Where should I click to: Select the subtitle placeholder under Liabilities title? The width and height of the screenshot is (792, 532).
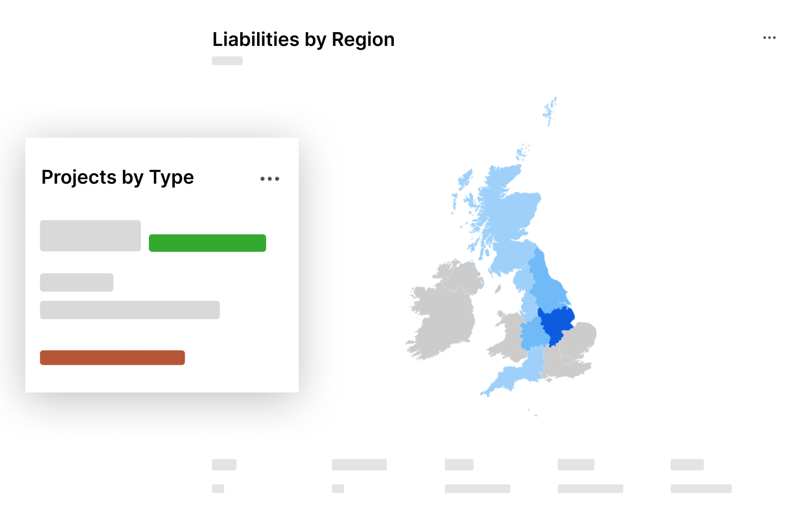tap(227, 61)
